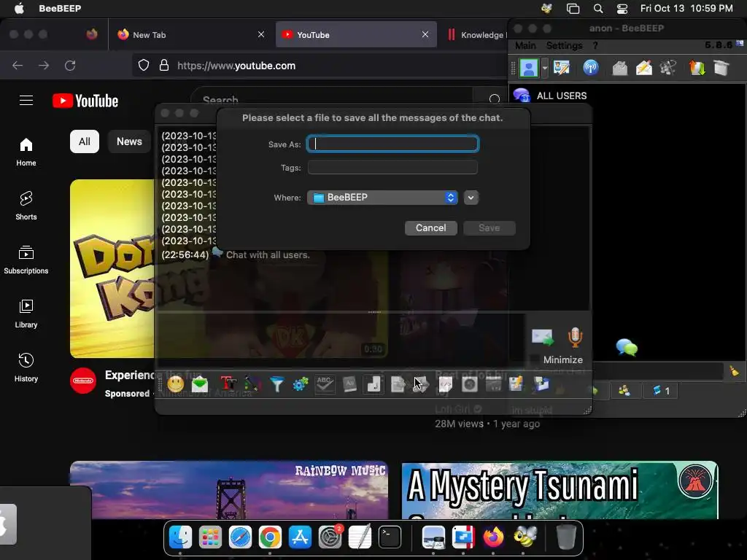This screenshot has width=747, height=560.
Task: Select the font color pencil icon
Action: click(252, 384)
